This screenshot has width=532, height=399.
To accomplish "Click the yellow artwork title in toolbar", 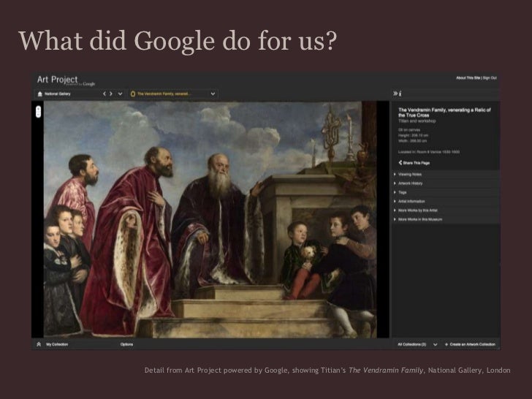I will click(164, 94).
